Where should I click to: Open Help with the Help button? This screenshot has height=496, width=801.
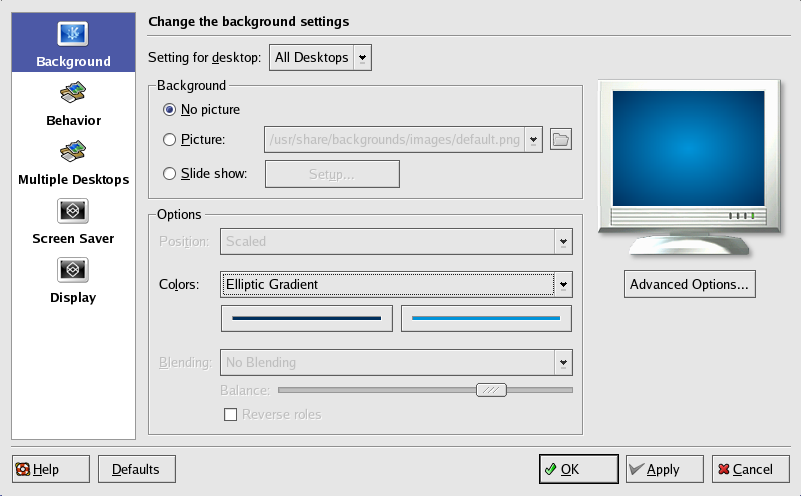click(50, 469)
